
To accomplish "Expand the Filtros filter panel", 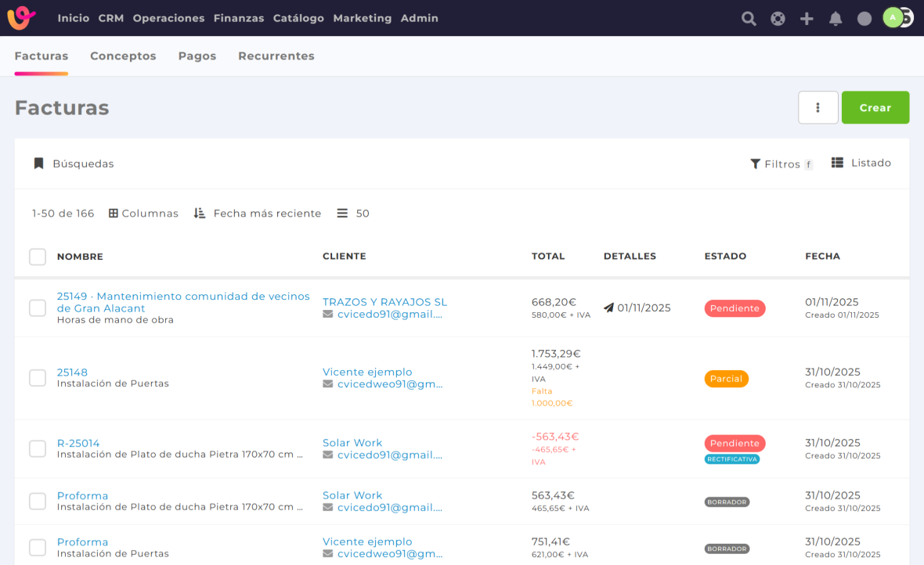I will (781, 164).
